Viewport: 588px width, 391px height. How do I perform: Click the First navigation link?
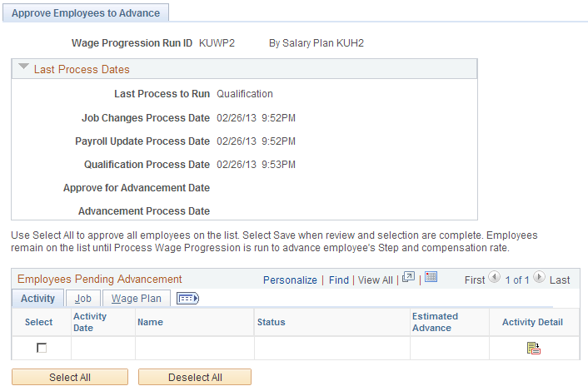[x=475, y=280]
